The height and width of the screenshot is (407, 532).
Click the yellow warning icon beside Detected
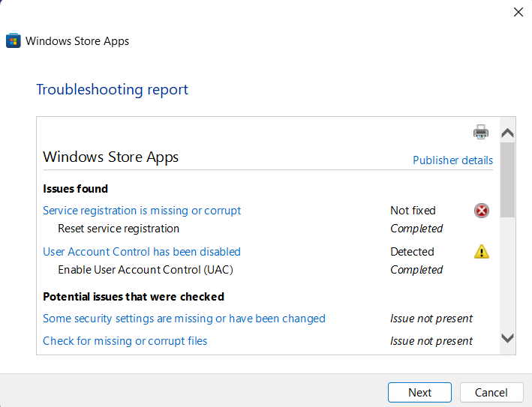pyautogui.click(x=482, y=252)
